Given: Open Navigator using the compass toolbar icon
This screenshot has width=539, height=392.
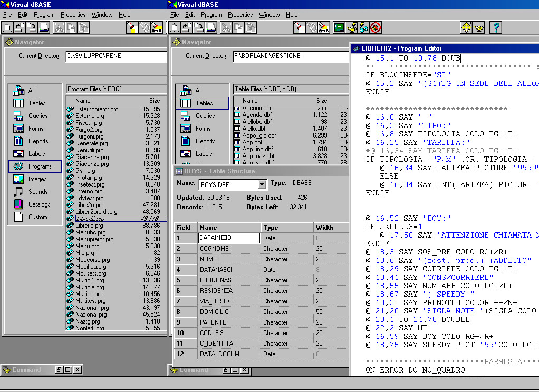Looking at the screenshot, I should tap(466, 27).
